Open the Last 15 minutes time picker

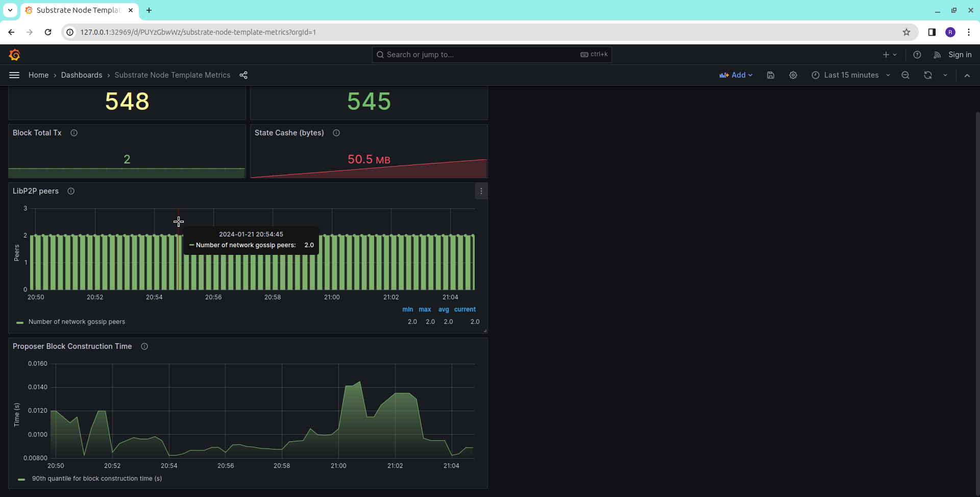coord(851,75)
